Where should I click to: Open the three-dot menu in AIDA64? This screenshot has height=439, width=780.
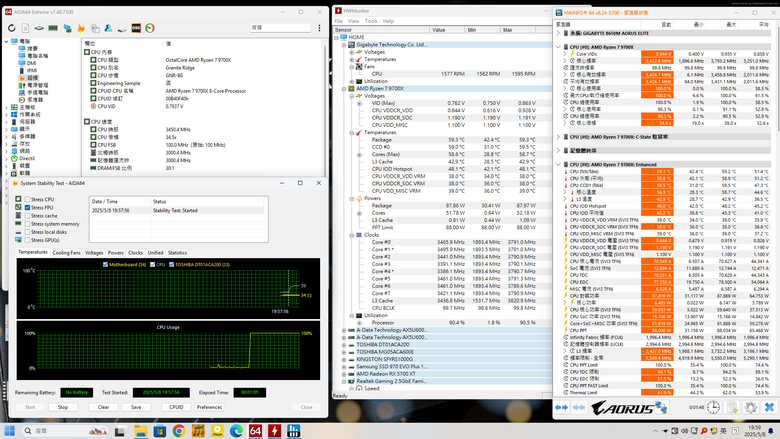click(319, 28)
